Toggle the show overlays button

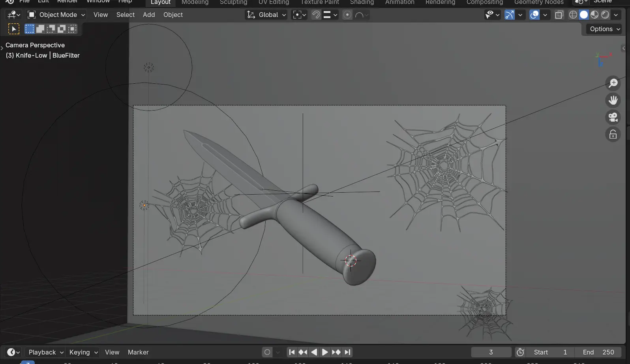point(534,15)
